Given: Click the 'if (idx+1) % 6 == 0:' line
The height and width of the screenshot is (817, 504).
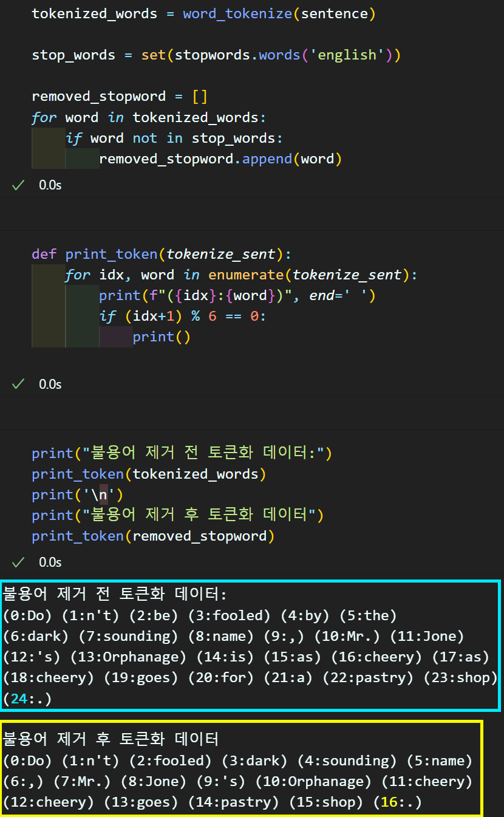Looking at the screenshot, I should [x=183, y=316].
